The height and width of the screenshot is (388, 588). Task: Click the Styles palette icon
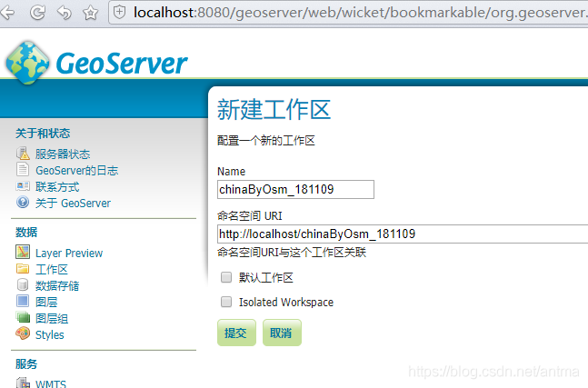[x=23, y=334]
